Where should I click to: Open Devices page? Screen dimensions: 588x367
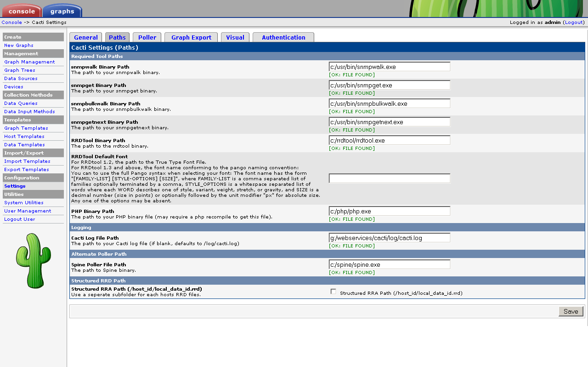point(14,87)
